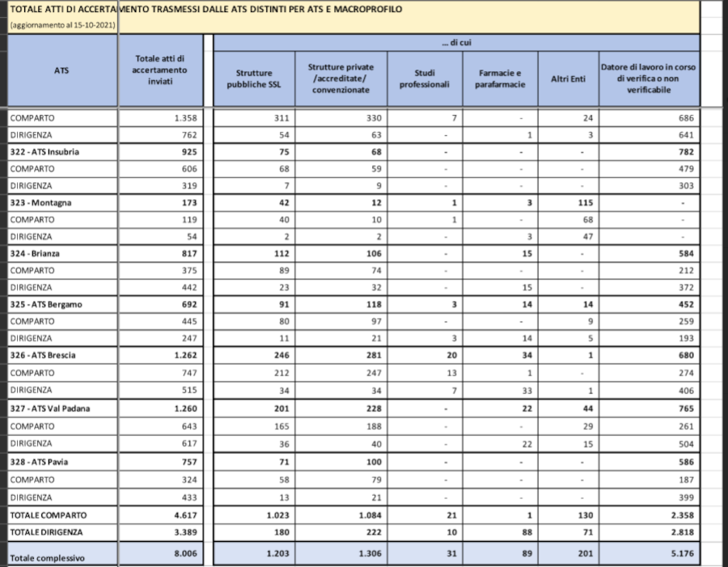Click the 'Totale atti di accertamento inviati' header
Viewport: 728px width, 567px height.
point(159,70)
